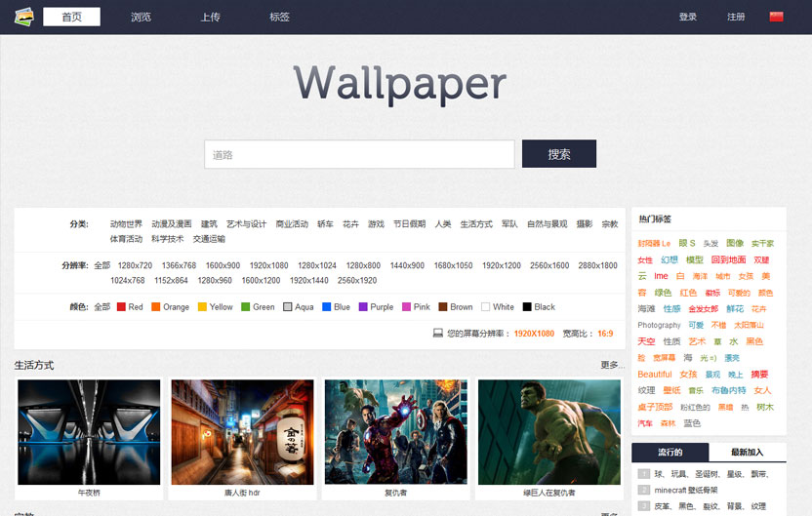
Task: Select 全部 in the resolution filter row
Action: (102, 265)
